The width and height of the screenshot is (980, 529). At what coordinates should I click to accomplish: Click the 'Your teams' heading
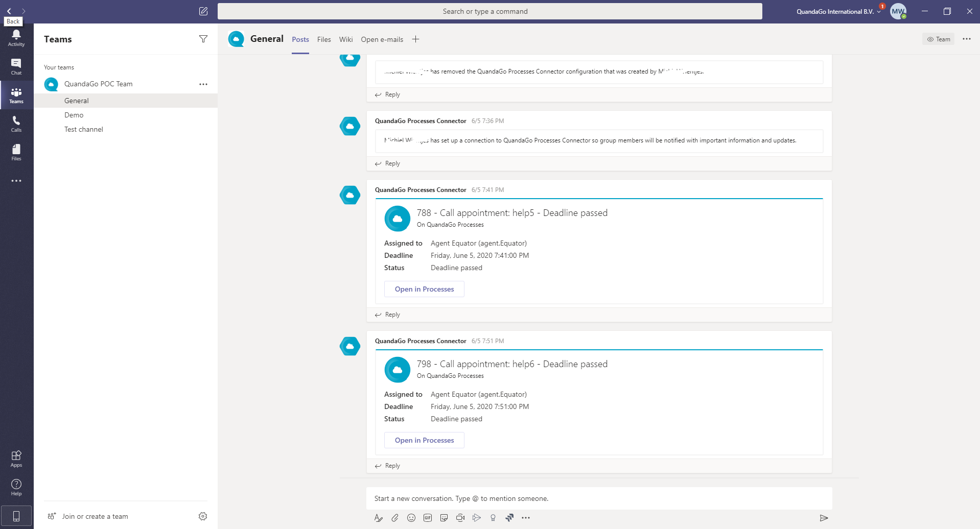pos(59,67)
